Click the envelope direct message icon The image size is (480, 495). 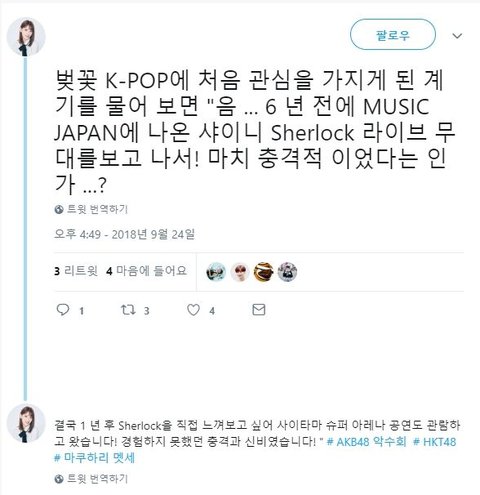point(259,310)
